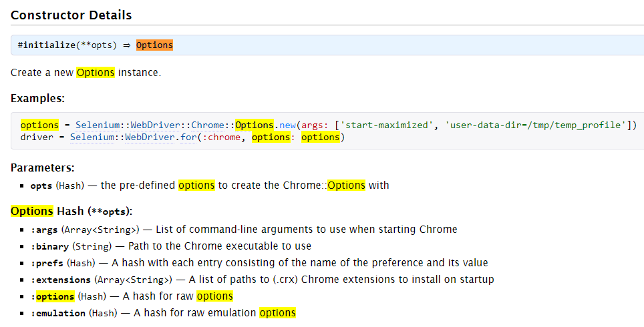
Task: Click the 'Constructor Details' heading
Action: (x=71, y=15)
